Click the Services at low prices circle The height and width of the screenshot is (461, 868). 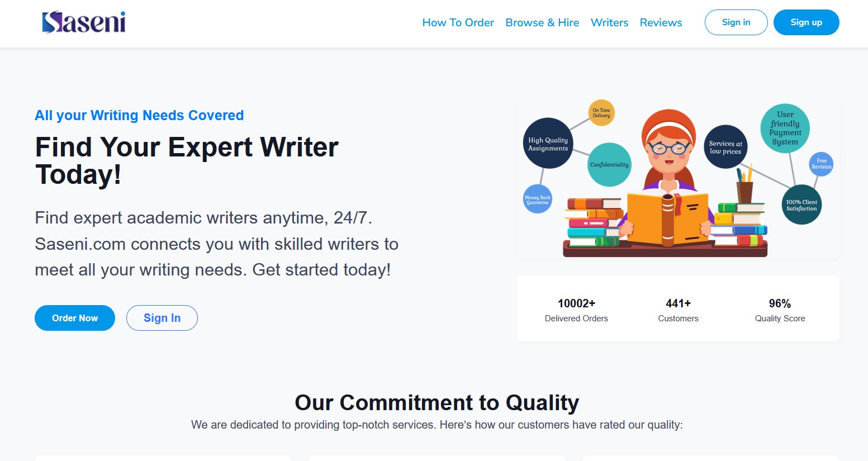pyautogui.click(x=725, y=147)
